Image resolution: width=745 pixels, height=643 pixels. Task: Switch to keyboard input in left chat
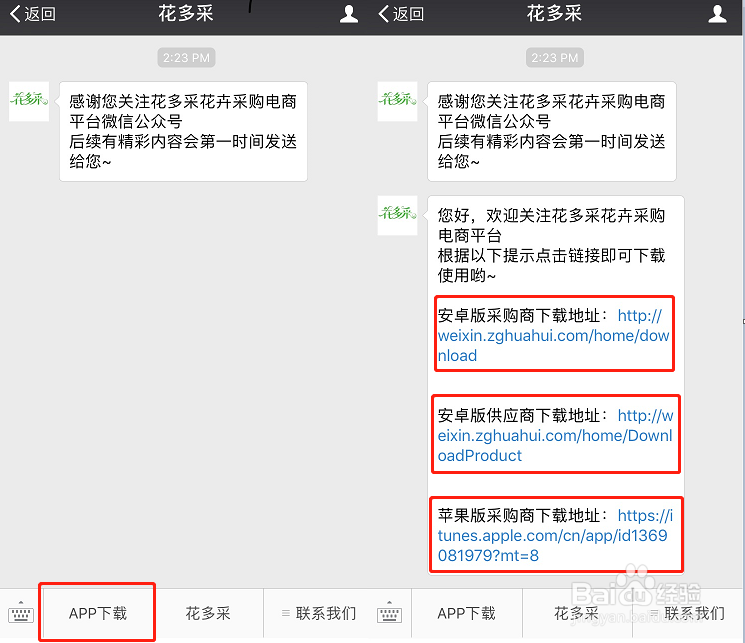pyautogui.click(x=21, y=613)
